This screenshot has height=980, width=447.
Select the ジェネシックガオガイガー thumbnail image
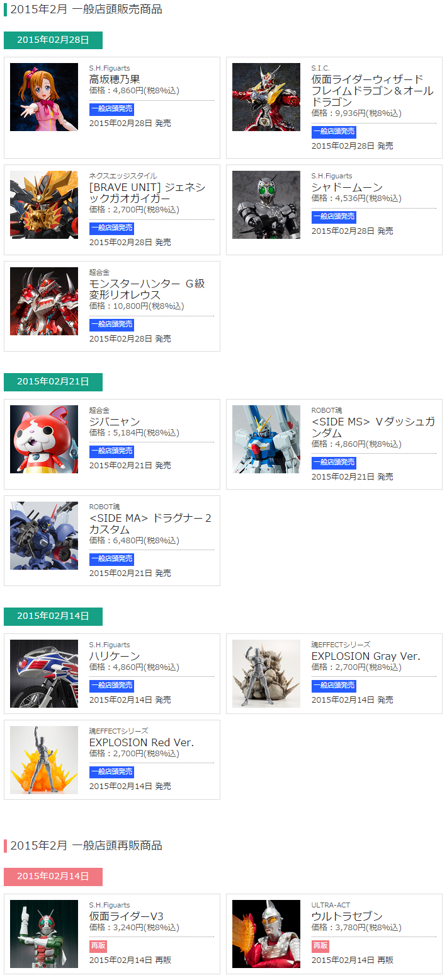[x=44, y=205]
